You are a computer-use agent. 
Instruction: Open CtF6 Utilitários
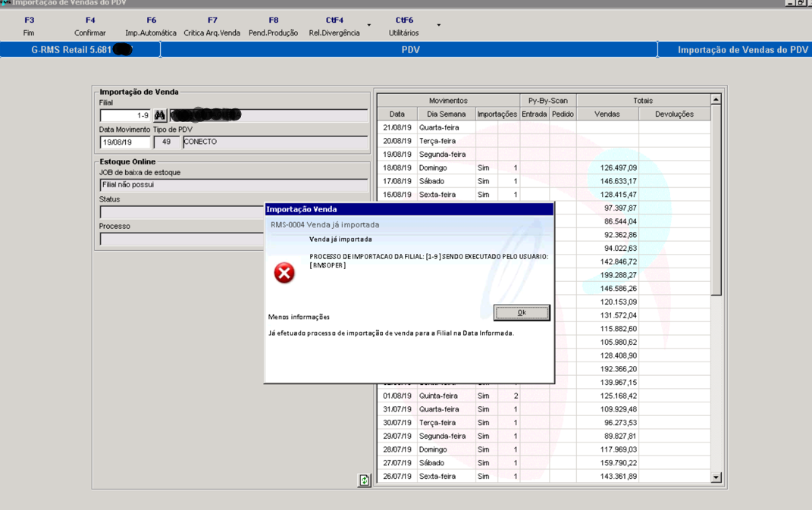(404, 27)
